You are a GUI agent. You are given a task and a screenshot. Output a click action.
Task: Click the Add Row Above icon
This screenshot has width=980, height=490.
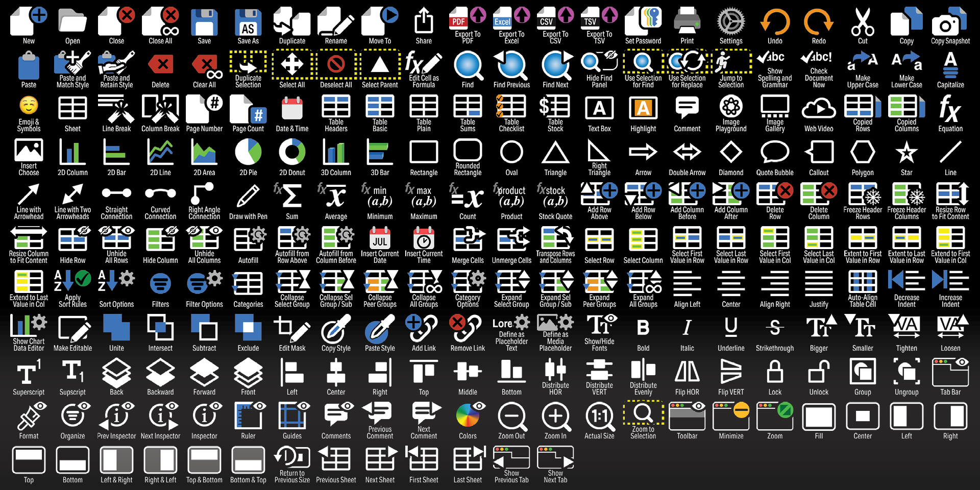599,194
